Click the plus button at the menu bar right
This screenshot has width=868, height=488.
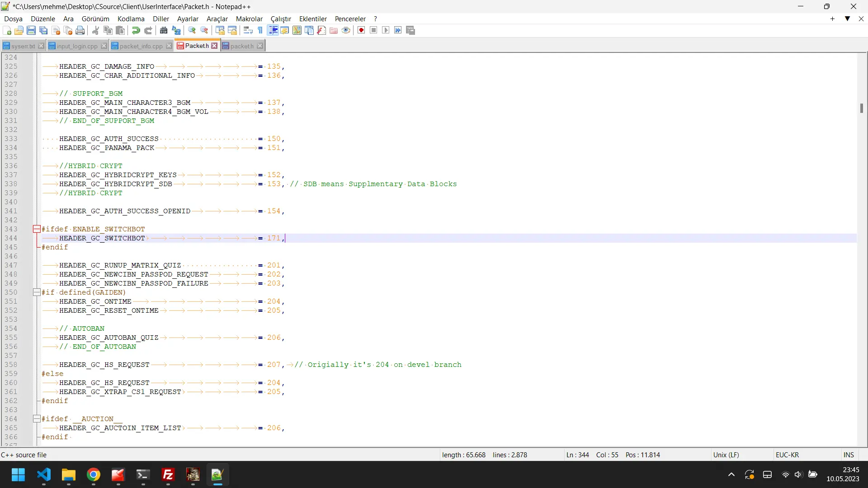[x=832, y=19]
